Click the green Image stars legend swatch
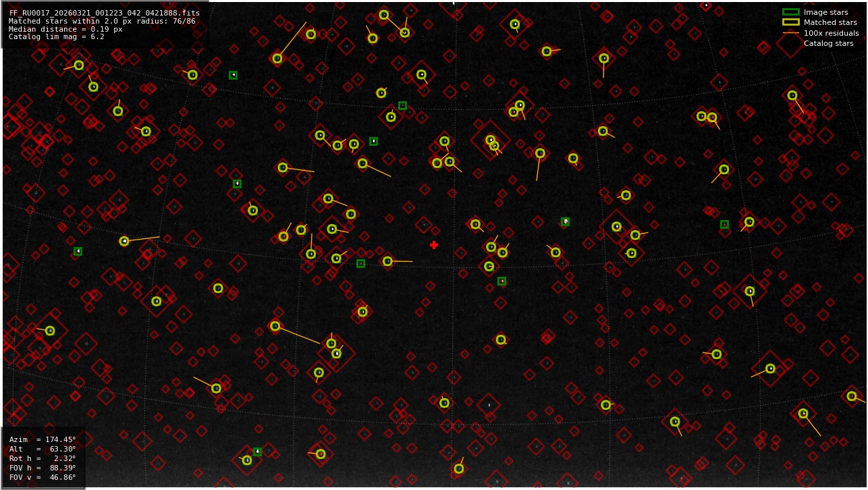Image resolution: width=868 pixels, height=490 pixels. pos(790,12)
